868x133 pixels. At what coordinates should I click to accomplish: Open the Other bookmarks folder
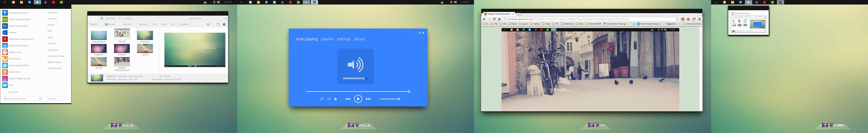coord(692,24)
